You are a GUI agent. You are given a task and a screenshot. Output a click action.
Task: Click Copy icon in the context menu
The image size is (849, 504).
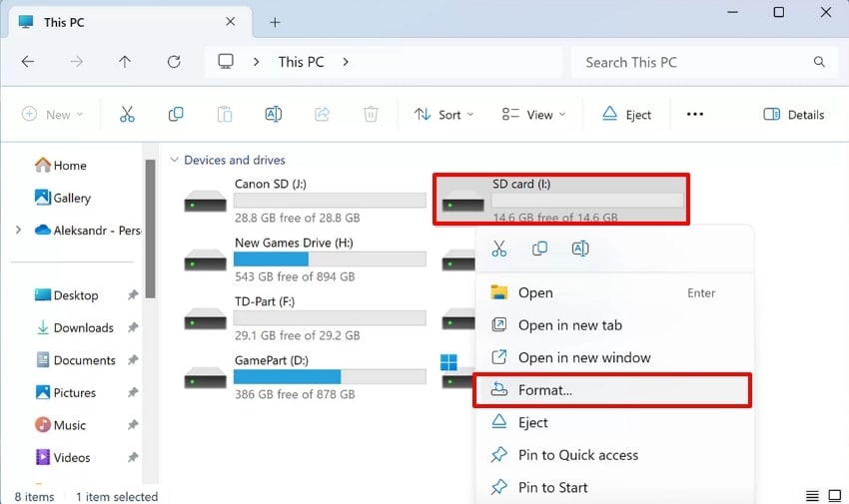coord(539,249)
